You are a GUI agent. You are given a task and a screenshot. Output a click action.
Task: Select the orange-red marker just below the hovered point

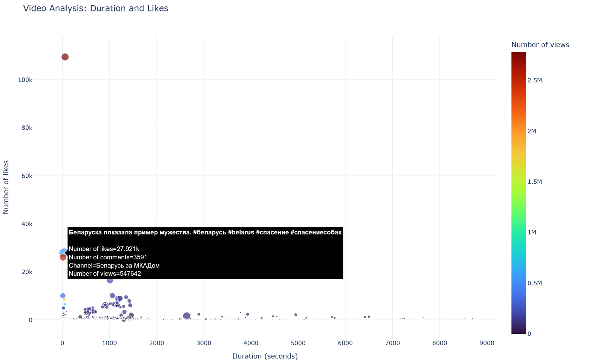(x=63, y=257)
